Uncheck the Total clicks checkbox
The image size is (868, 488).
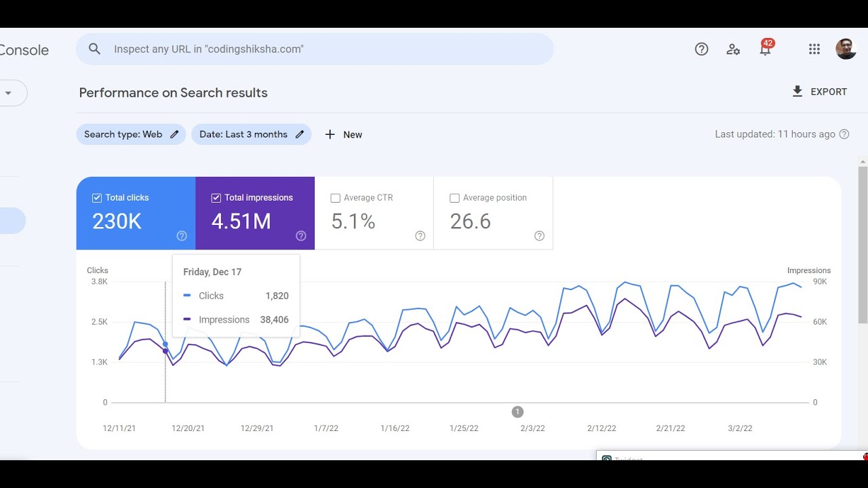[x=97, y=198]
